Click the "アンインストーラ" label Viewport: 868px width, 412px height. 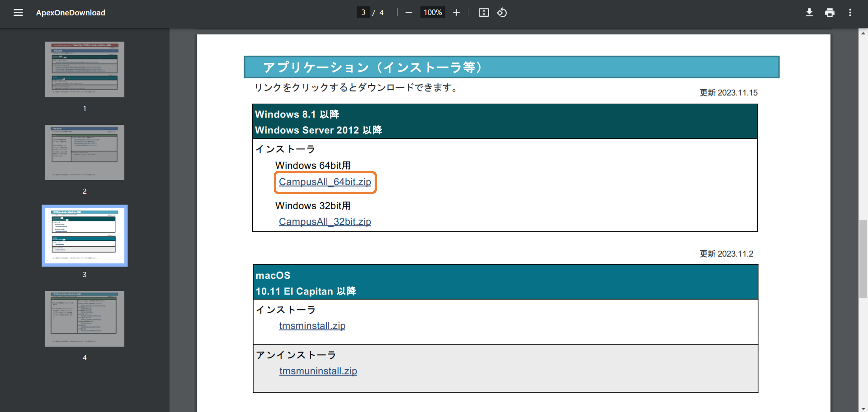pos(296,355)
